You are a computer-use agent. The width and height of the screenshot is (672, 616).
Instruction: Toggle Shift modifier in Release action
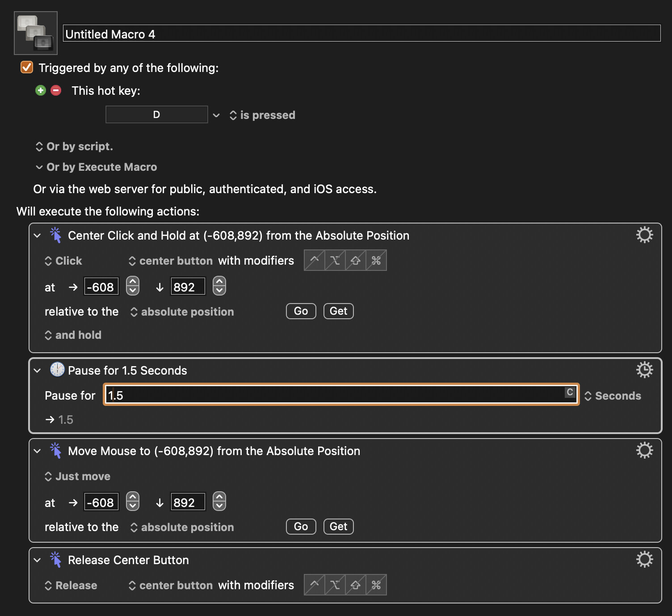point(356,585)
